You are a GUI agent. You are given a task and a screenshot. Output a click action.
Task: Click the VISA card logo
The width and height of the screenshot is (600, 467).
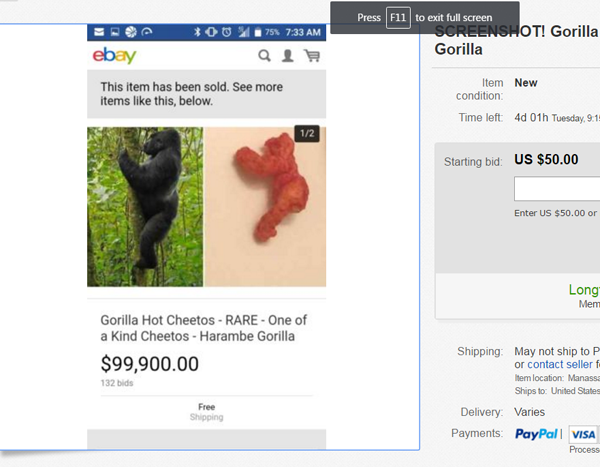[583, 434]
